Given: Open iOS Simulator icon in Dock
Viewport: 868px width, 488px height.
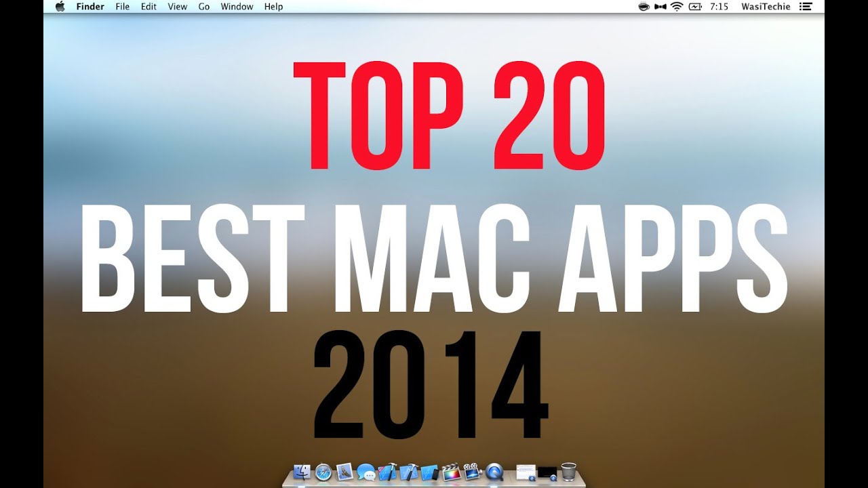Looking at the screenshot, I should (x=430, y=472).
